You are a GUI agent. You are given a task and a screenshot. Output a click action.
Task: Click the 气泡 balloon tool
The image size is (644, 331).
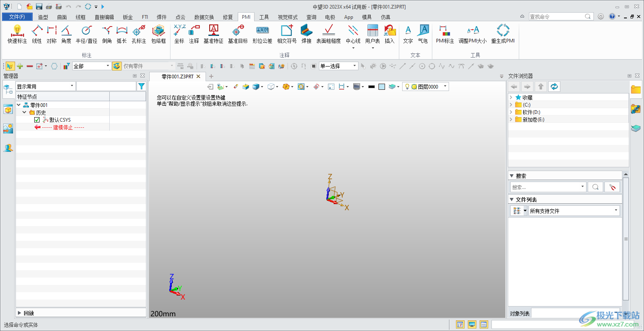pyautogui.click(x=423, y=34)
